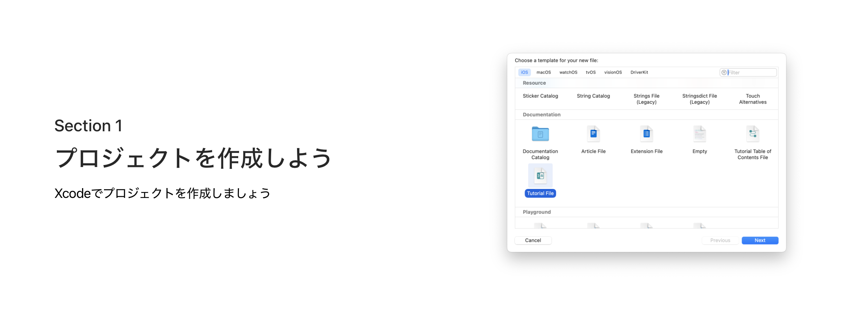Image resolution: width=868 pixels, height=330 pixels.
Task: Choose Tutorial Table of Contents File icon
Action: pyautogui.click(x=753, y=134)
